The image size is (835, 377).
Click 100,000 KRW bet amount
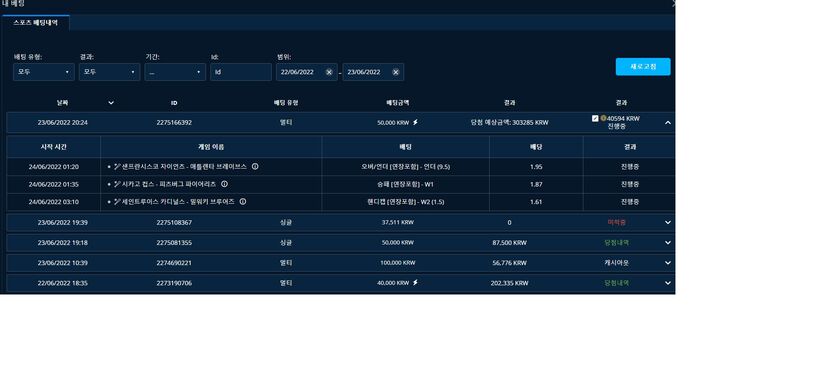click(398, 263)
